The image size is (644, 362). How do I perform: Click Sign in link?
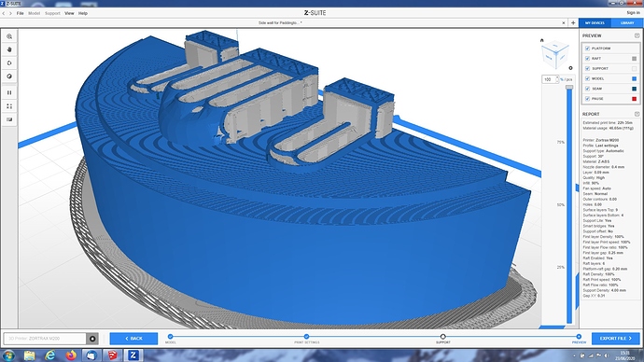coord(633,13)
